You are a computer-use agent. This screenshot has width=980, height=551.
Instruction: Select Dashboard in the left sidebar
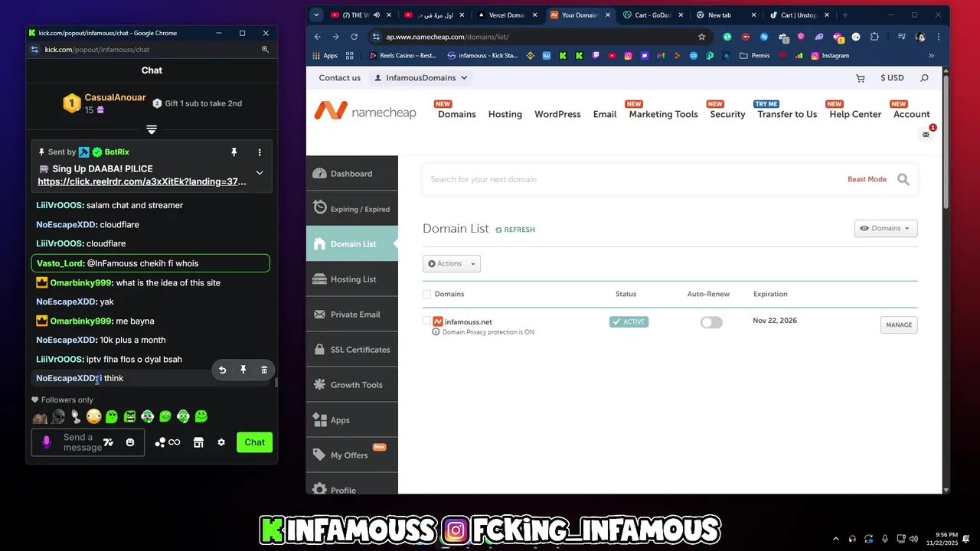point(352,174)
